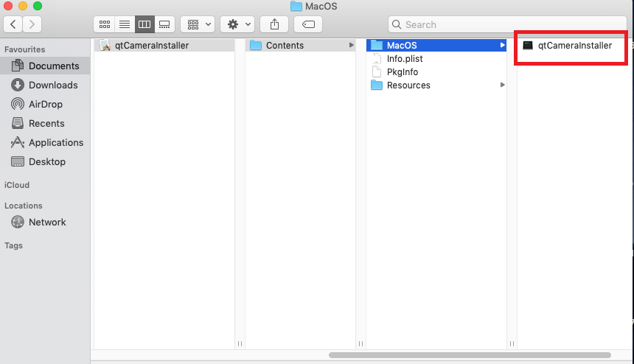Screen dimensions: 634x364
Task: Click the first column's resize handle
Action: [240, 343]
